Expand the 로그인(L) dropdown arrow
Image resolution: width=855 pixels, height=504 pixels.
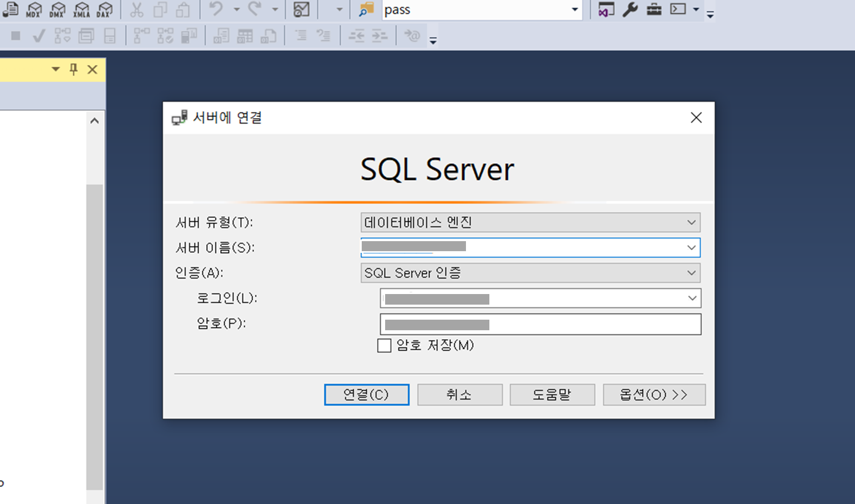[692, 299]
